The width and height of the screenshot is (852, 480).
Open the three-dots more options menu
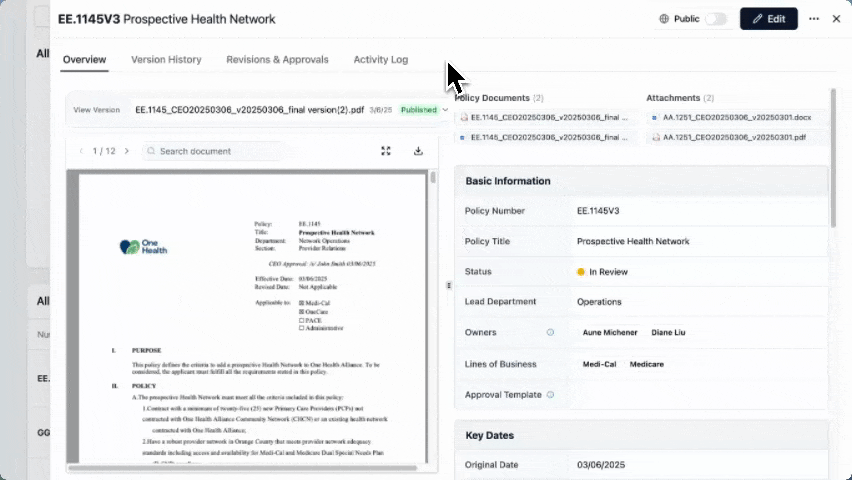click(813, 19)
